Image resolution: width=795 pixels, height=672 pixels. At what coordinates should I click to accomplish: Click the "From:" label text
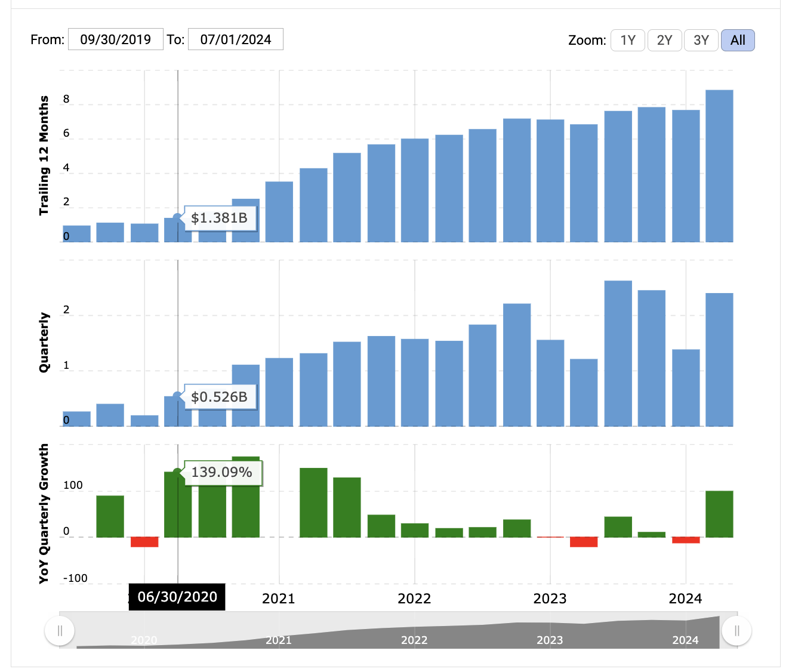tap(48, 40)
